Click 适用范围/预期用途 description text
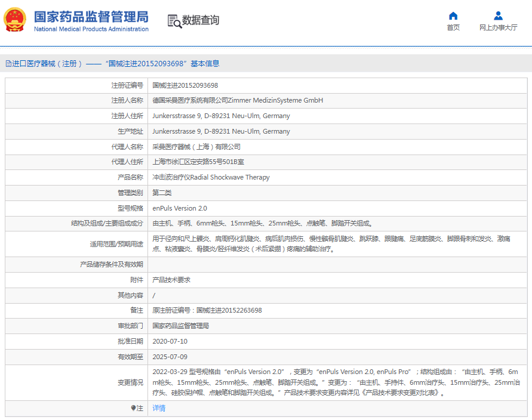Screen dimensions: 532x420 coord(331,244)
